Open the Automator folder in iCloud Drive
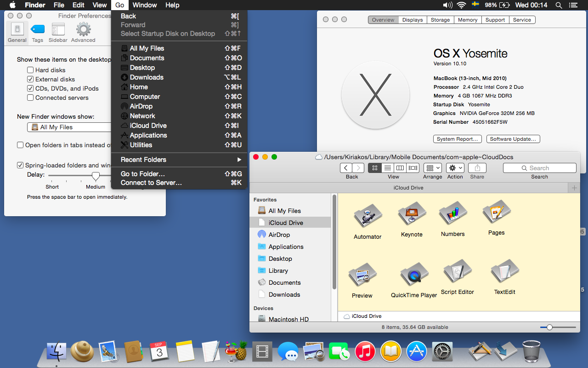 coord(367,216)
